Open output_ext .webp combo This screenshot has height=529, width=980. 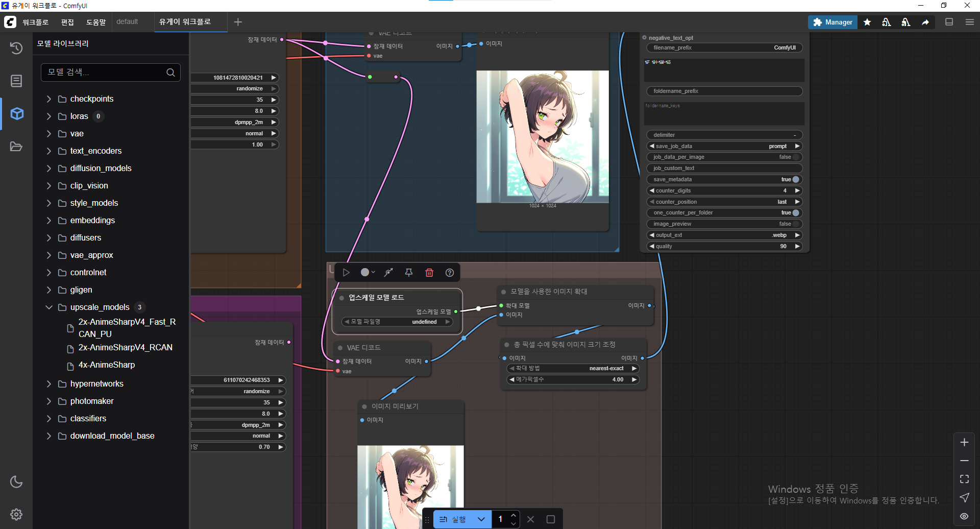point(724,235)
